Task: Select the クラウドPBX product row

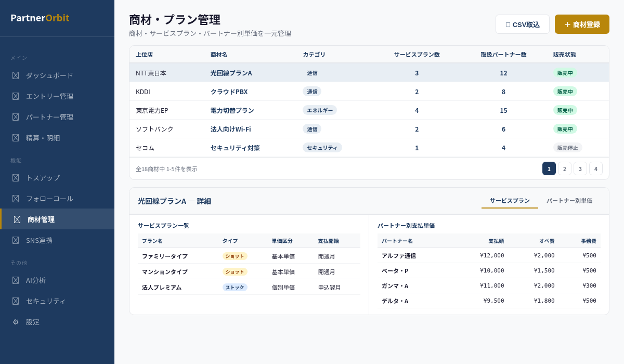Action: pos(229,92)
